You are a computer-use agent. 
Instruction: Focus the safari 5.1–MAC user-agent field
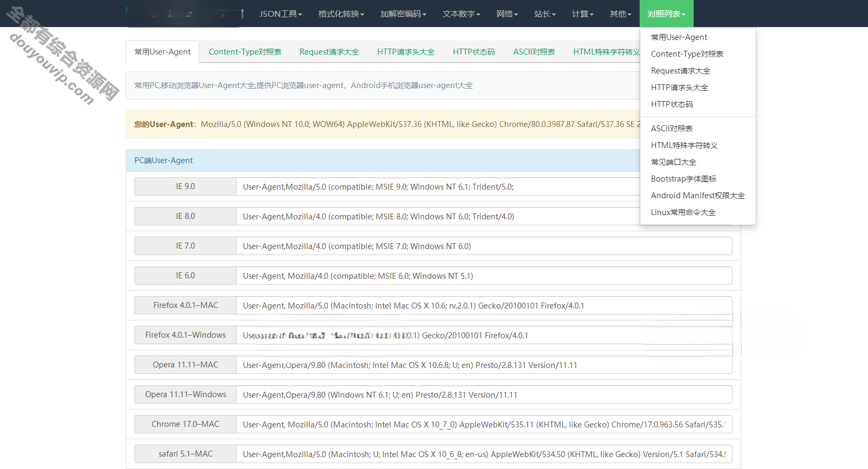[x=484, y=454]
